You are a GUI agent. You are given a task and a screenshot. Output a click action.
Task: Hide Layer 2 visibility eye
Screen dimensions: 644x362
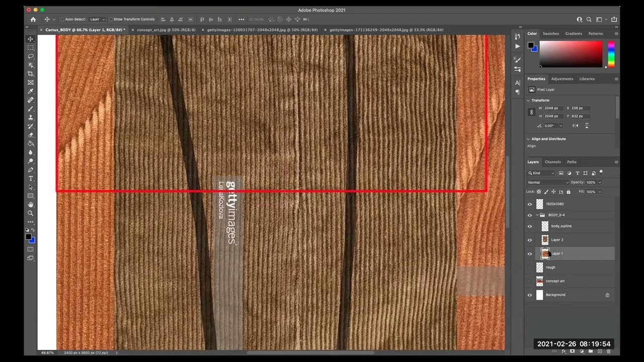(529, 240)
